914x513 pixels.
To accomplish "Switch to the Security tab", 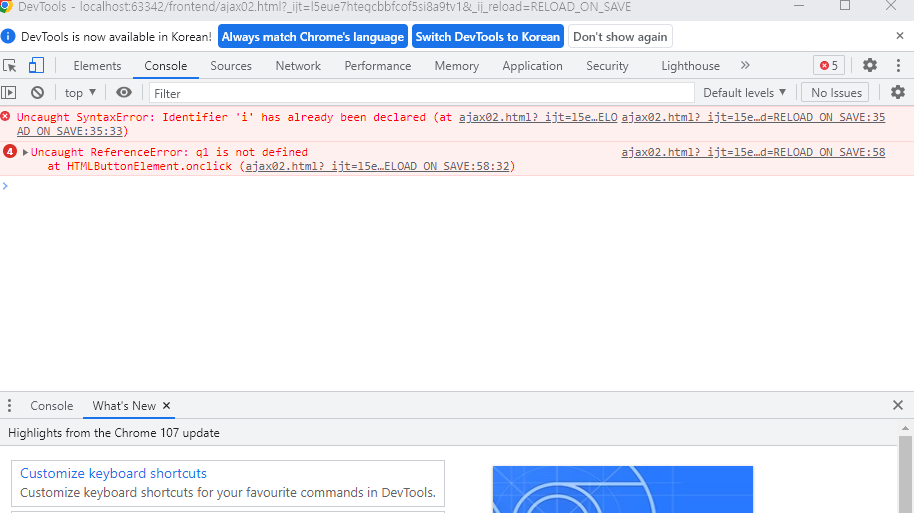I will [x=607, y=66].
